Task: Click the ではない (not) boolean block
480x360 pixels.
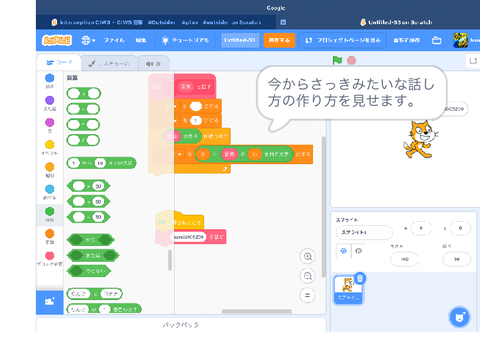Action: (89, 271)
